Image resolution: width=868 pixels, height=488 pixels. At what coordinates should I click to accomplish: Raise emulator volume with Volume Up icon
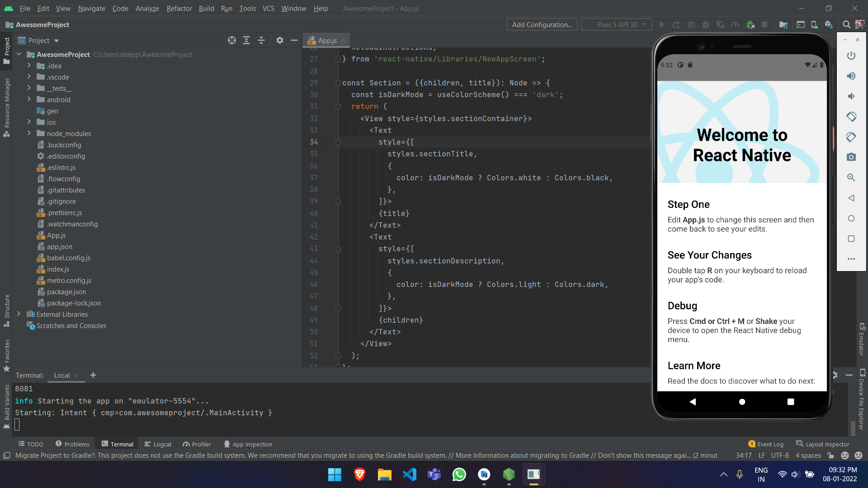pyautogui.click(x=851, y=76)
